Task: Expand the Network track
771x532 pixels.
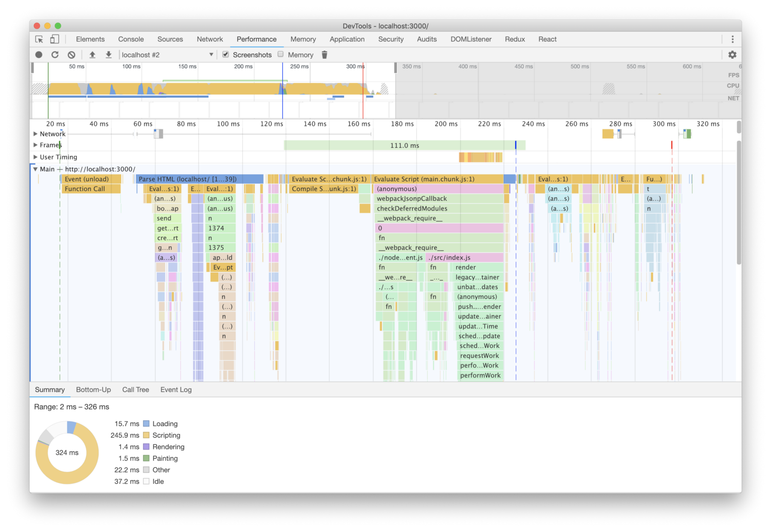Action: pos(36,134)
